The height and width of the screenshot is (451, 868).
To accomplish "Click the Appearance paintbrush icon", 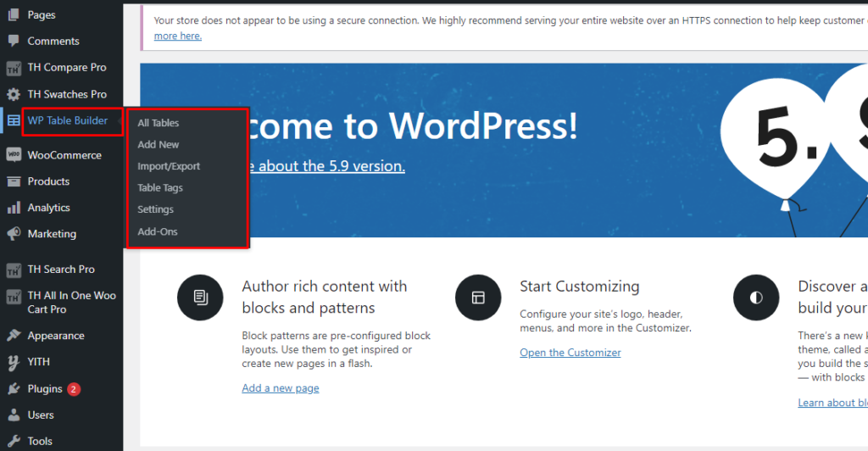I will coord(14,336).
